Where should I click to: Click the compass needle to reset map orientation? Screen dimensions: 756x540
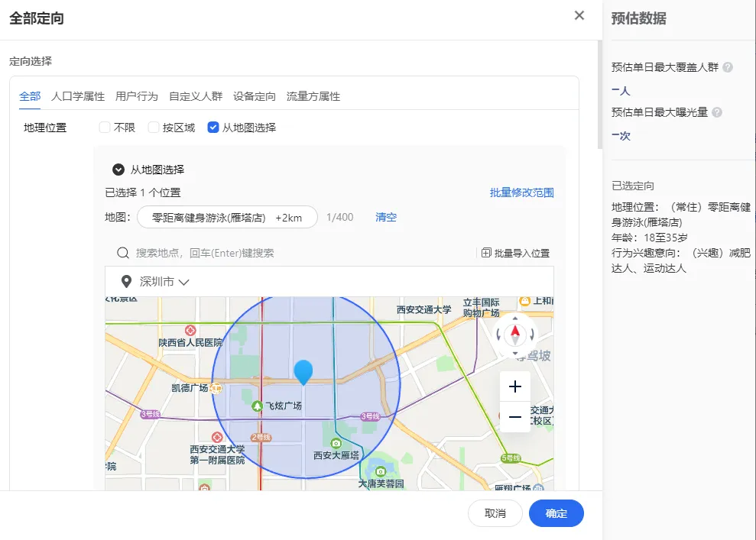516,334
